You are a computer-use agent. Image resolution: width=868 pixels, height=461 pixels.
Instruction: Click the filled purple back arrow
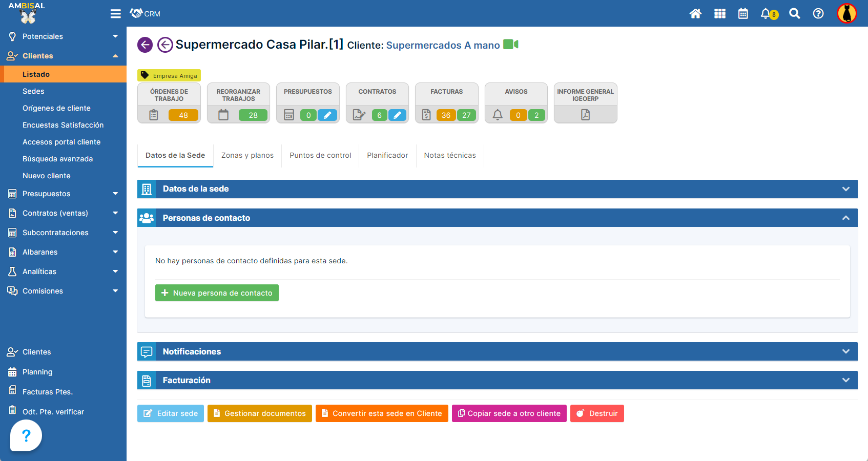pos(145,45)
